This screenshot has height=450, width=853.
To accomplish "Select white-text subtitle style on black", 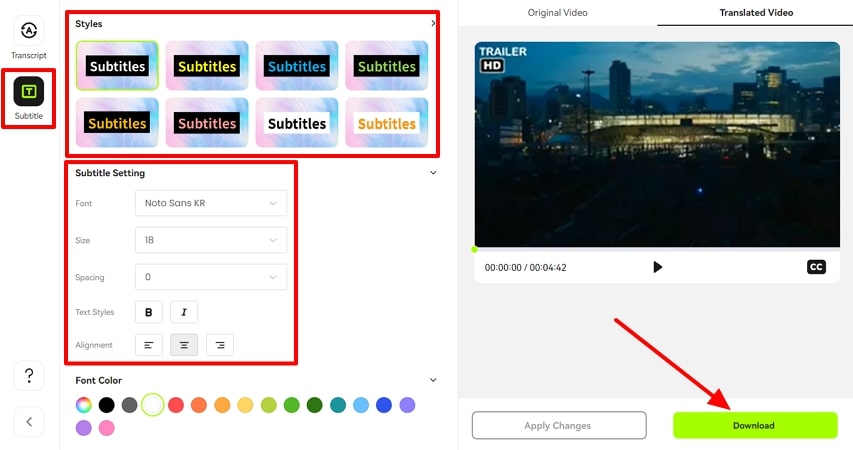I will pos(117,66).
